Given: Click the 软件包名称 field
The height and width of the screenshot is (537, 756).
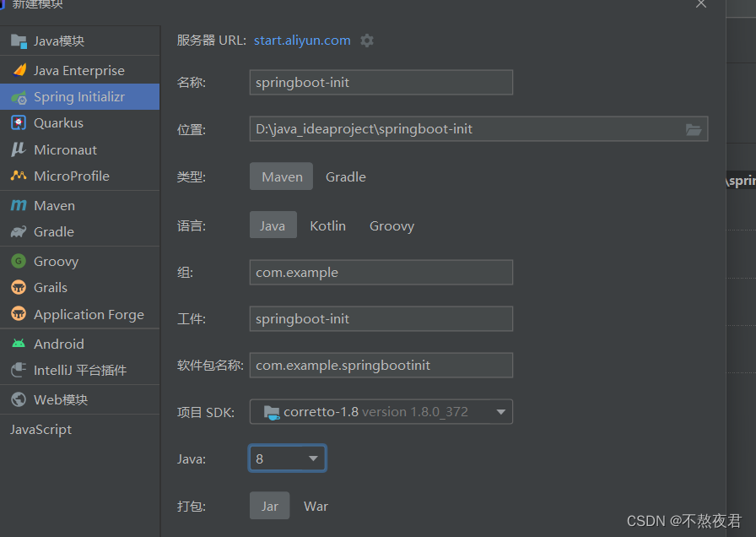Looking at the screenshot, I should point(381,366).
